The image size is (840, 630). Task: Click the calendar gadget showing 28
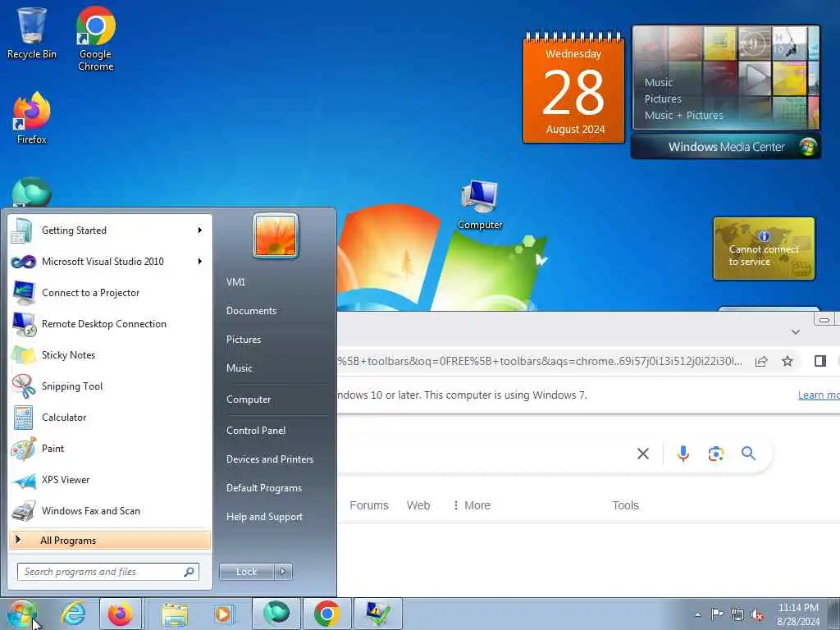pos(573,89)
